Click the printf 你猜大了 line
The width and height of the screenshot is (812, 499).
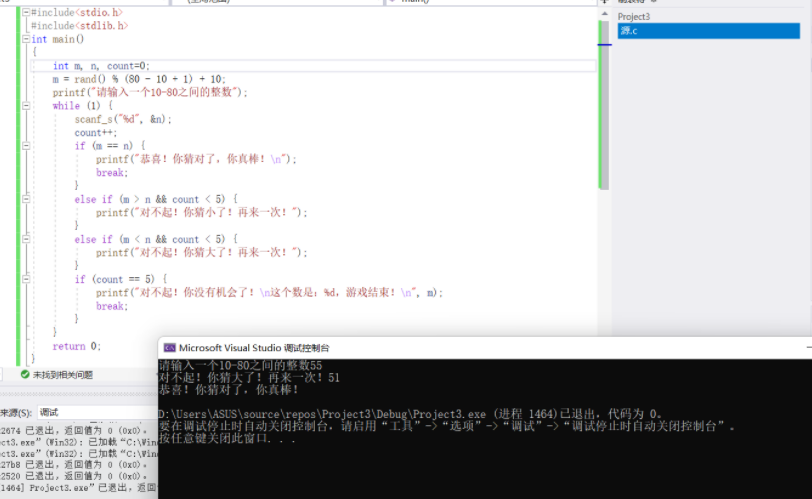pos(201,253)
